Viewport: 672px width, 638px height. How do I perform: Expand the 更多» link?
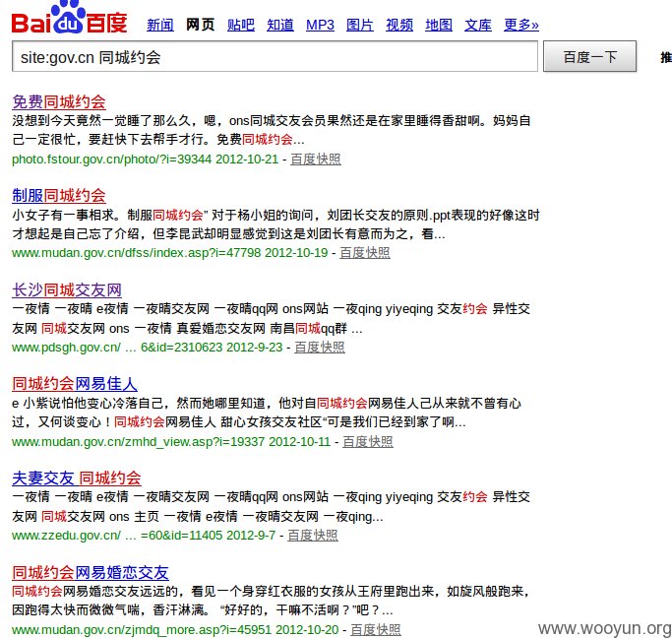[521, 25]
